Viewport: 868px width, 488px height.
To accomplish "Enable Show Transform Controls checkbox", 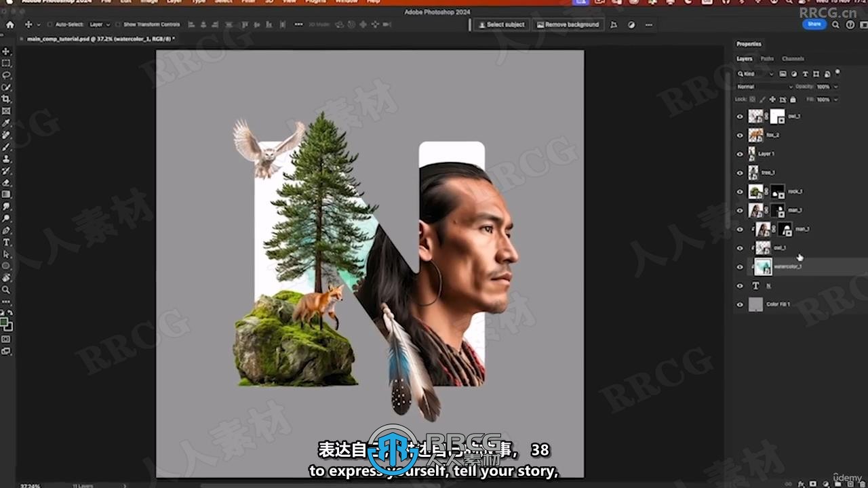I will tap(119, 24).
